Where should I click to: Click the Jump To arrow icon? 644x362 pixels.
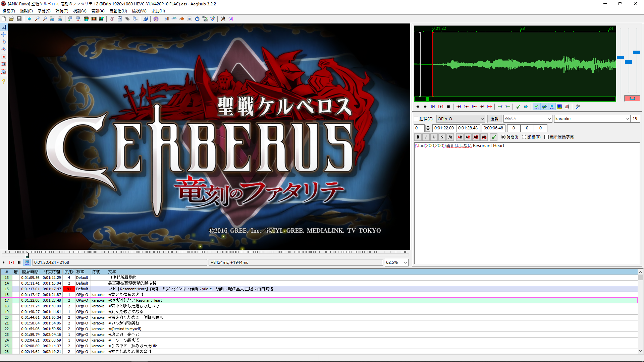point(30,19)
